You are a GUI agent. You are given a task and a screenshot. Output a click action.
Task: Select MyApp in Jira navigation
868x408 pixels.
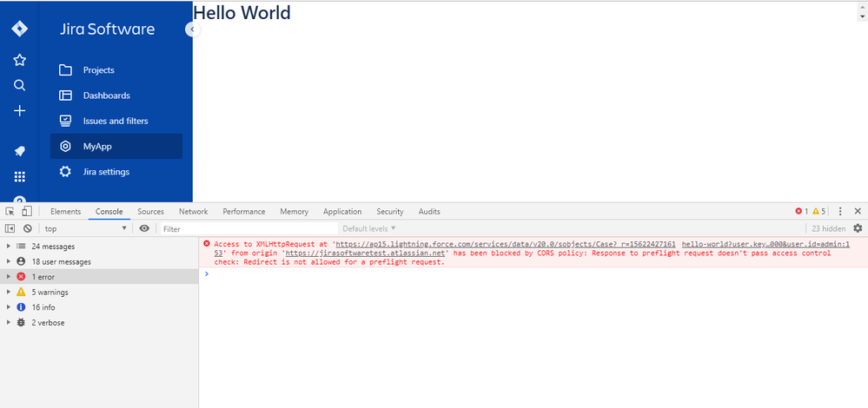(x=116, y=147)
